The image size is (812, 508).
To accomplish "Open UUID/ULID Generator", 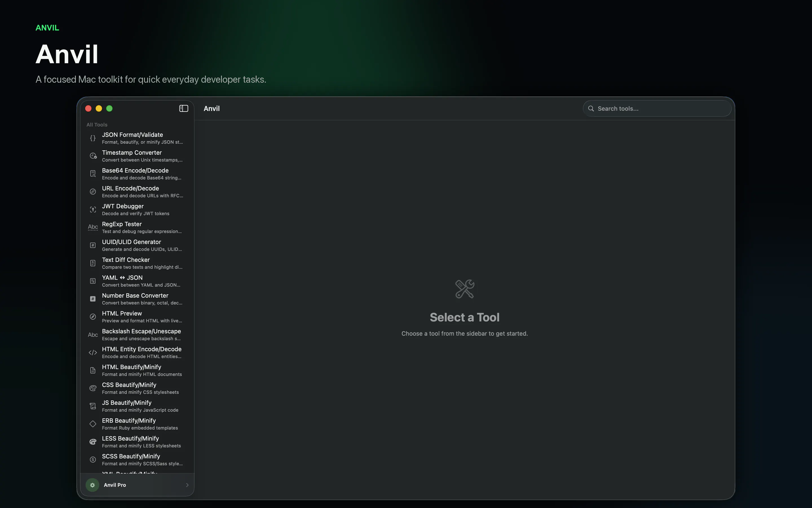I will pyautogui.click(x=137, y=245).
